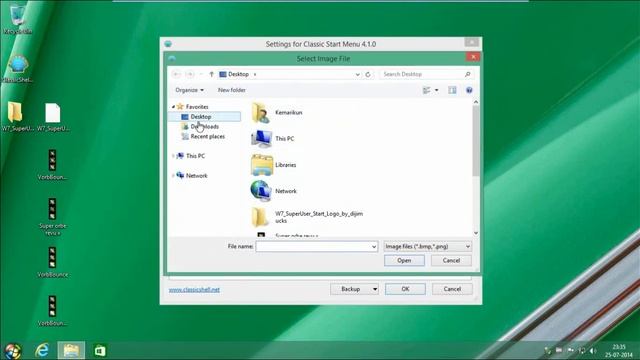Click the Back navigation arrow
Viewport: 640px width, 360px height.
point(176,74)
